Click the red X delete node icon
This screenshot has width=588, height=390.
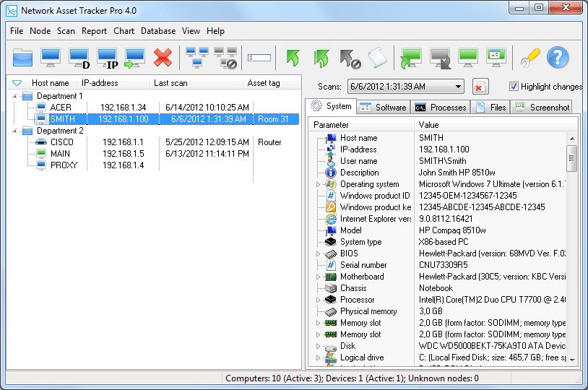(x=163, y=57)
